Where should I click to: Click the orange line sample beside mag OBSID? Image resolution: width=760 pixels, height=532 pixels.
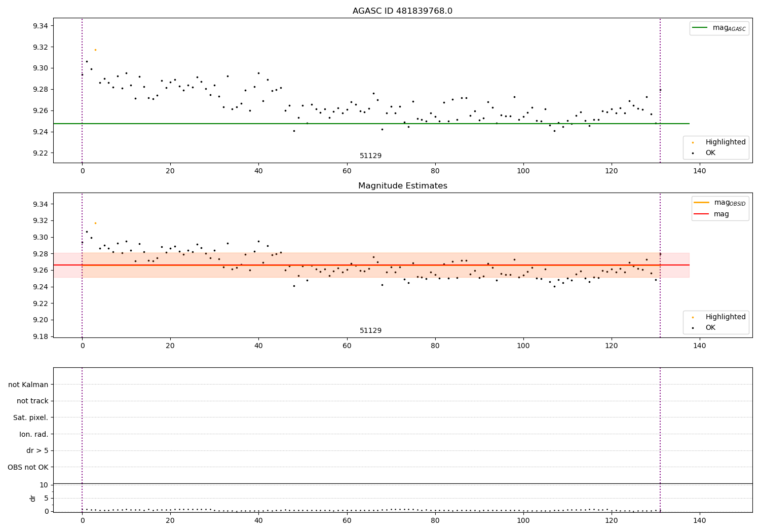[701, 203]
